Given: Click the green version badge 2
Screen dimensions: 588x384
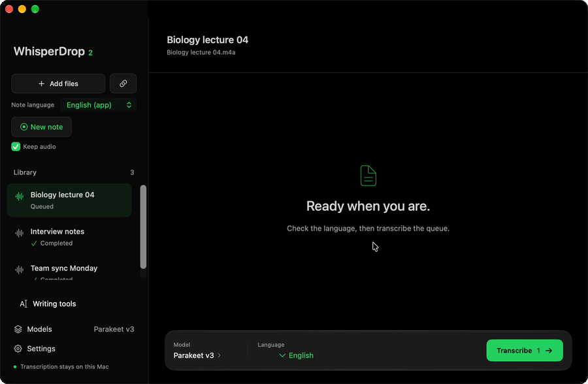Looking at the screenshot, I should 90,53.
